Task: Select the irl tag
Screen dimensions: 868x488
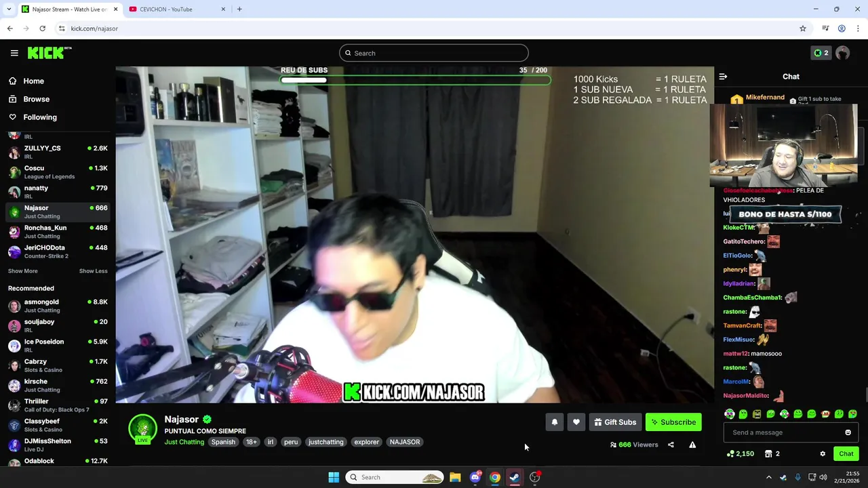Action: pyautogui.click(x=271, y=442)
